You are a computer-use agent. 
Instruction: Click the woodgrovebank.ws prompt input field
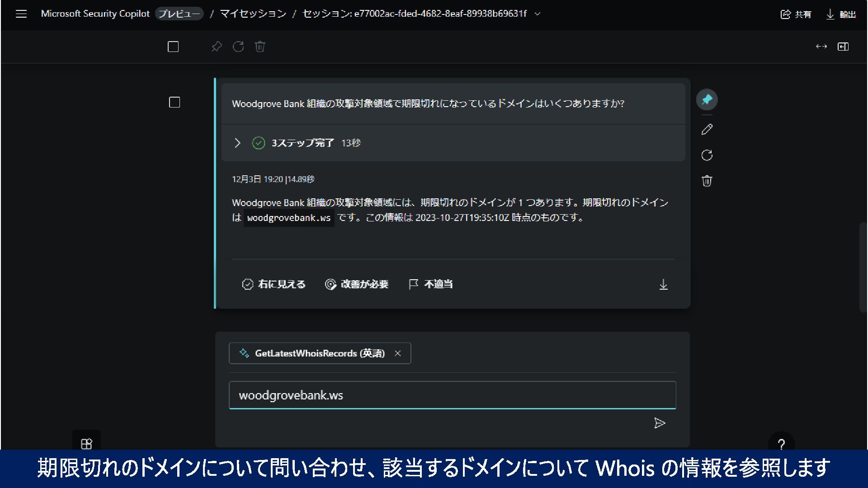point(452,395)
